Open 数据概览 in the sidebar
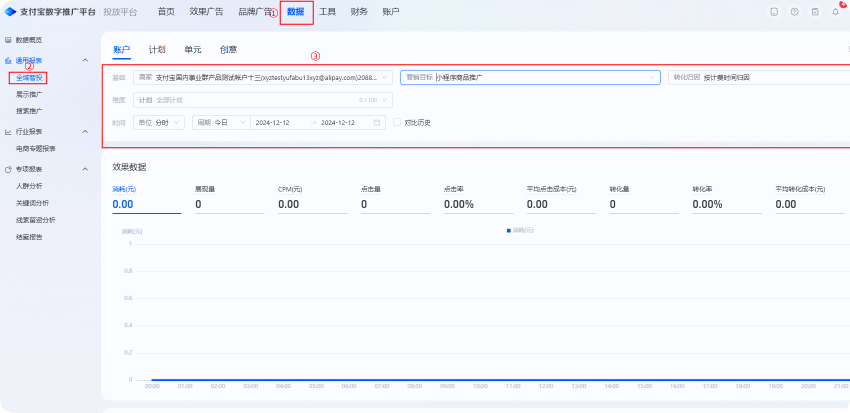 [x=29, y=40]
